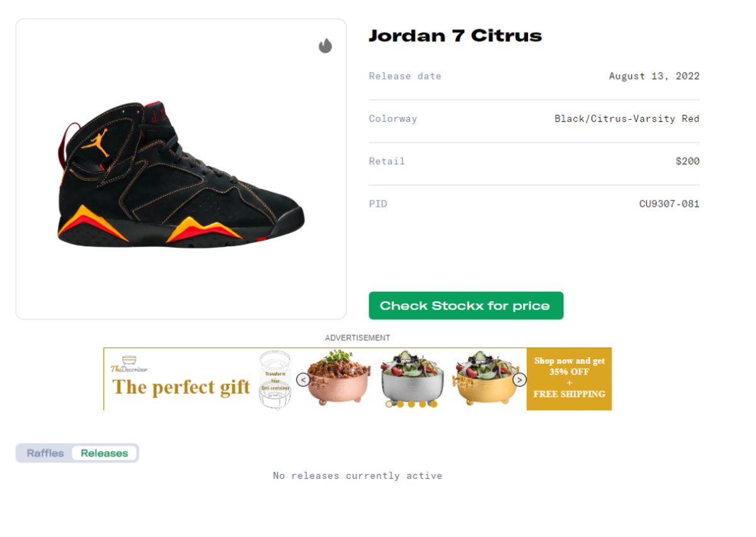This screenshot has height=537, width=756.
Task: Click the PID value CU9307-081
Action: click(670, 204)
